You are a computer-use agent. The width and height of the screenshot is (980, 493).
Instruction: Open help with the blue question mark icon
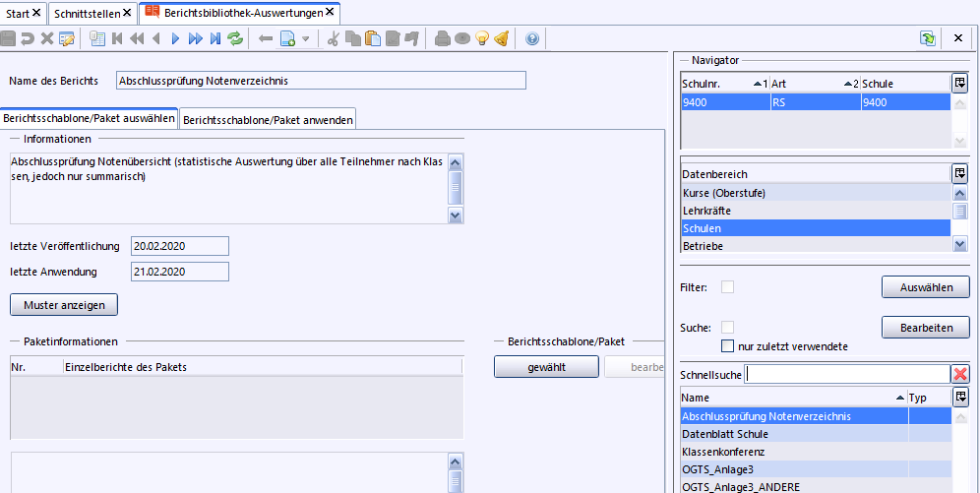click(x=532, y=38)
